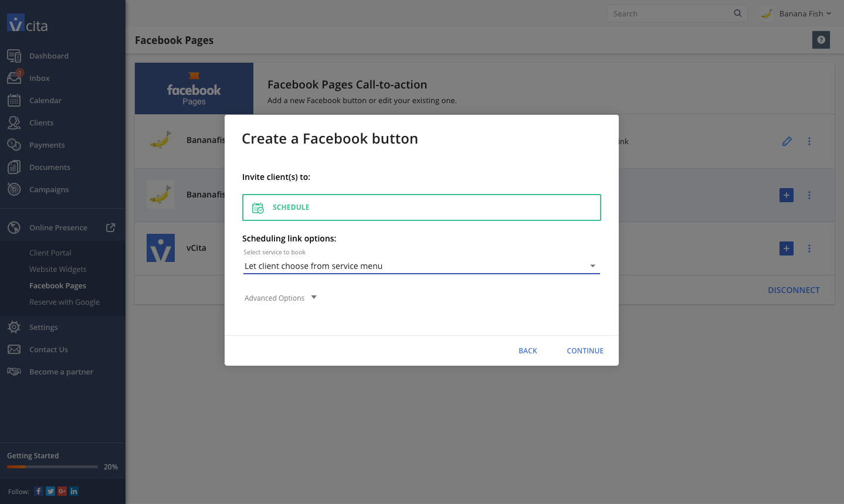Click the vCita logo in sidebar
Screen dimensions: 844x504
(x=28, y=23)
